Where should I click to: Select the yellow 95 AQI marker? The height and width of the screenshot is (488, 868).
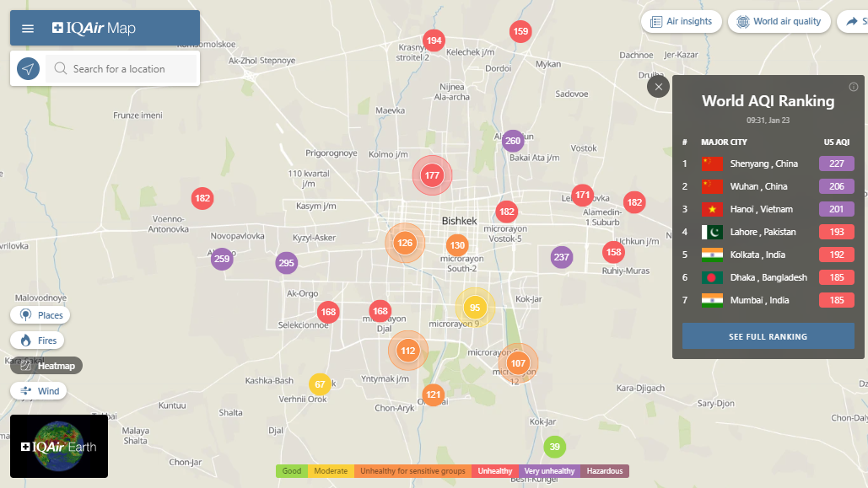point(475,308)
